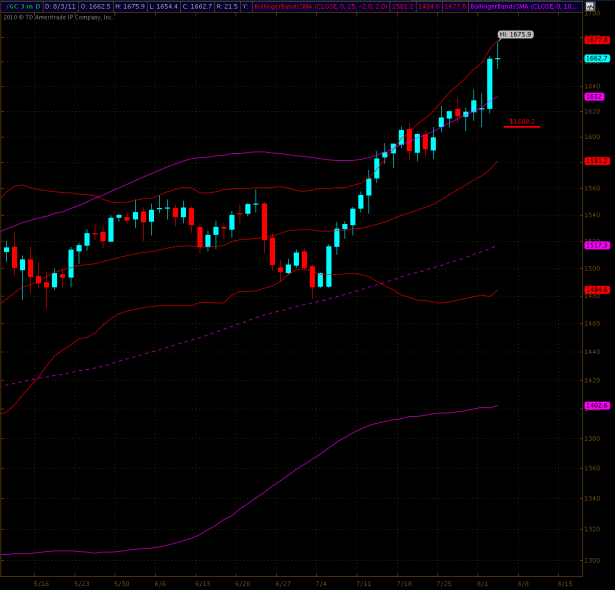Click the 1340 price axis label
The width and height of the screenshot is (615, 590).
click(592, 499)
